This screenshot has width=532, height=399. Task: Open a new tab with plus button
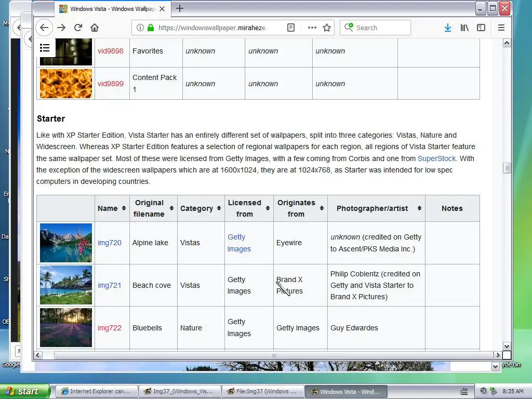(x=180, y=8)
